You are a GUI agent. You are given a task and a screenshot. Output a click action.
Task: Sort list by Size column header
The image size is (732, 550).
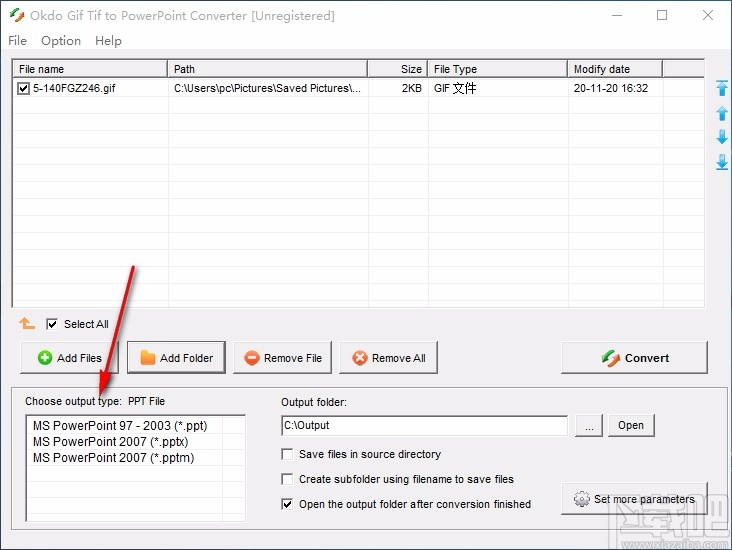[x=398, y=69]
